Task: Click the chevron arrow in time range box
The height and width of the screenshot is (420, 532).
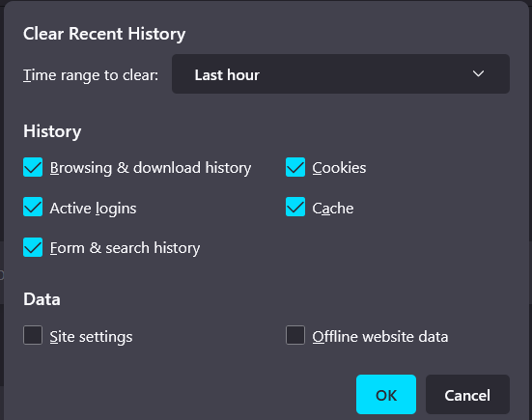Action: (478, 73)
